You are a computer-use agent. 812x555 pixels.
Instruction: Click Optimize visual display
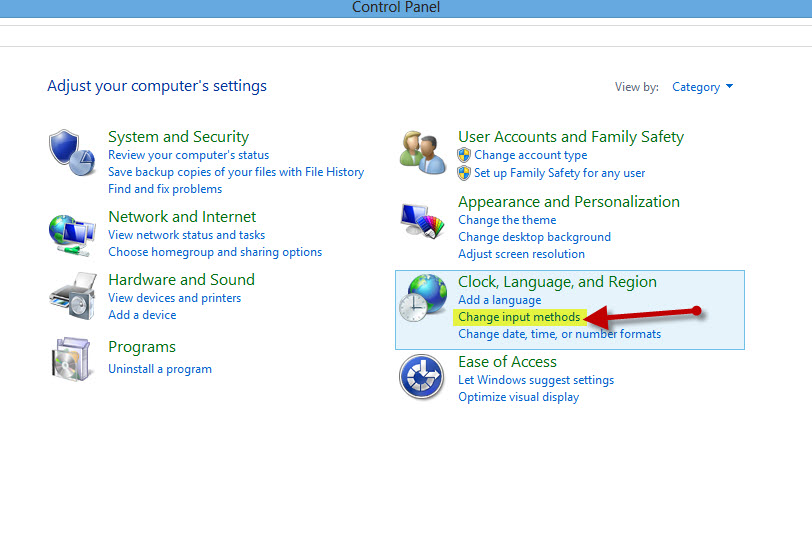518,397
